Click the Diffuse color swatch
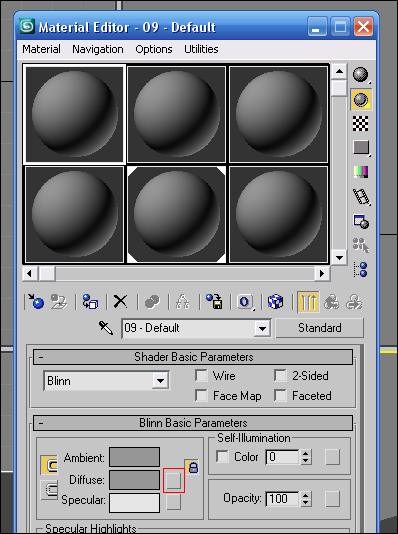Viewport: 398px width, 534px height. point(134,480)
